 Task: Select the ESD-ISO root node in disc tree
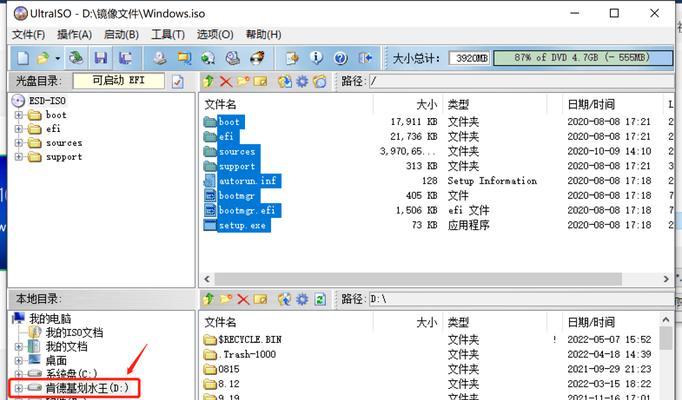click(47, 101)
